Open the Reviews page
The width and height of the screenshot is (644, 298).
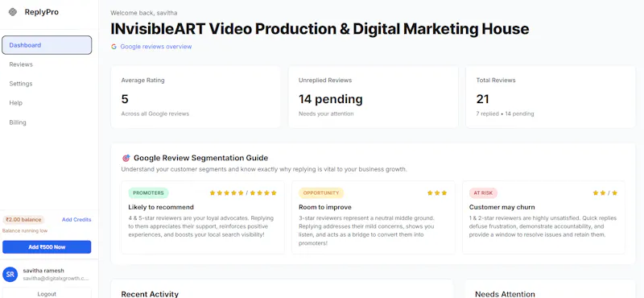(x=21, y=64)
